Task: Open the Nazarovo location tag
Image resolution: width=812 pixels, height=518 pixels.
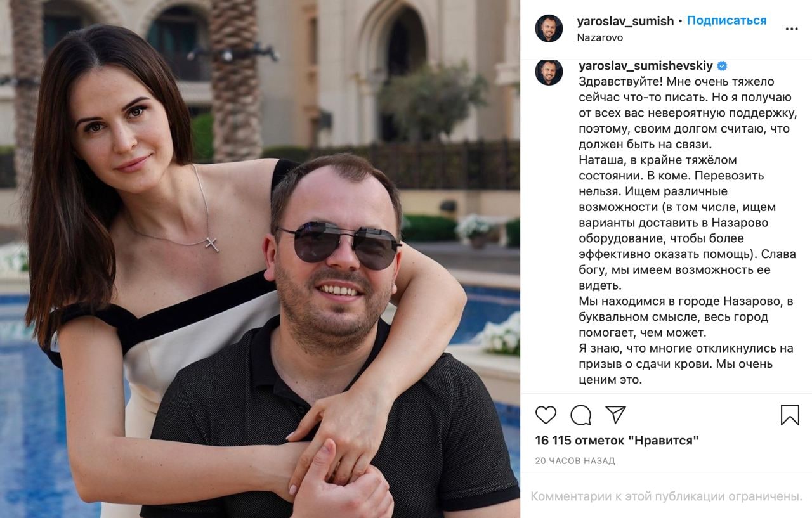Action: [x=600, y=37]
